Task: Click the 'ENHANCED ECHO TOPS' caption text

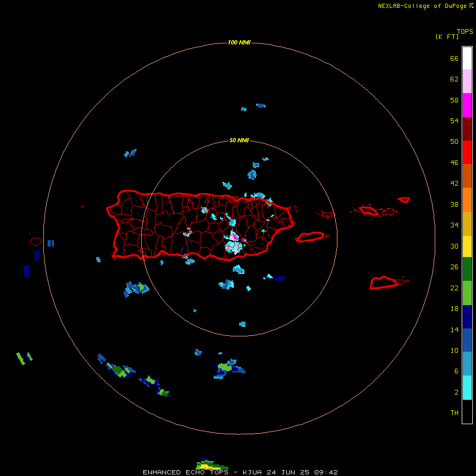Action: 186,472
